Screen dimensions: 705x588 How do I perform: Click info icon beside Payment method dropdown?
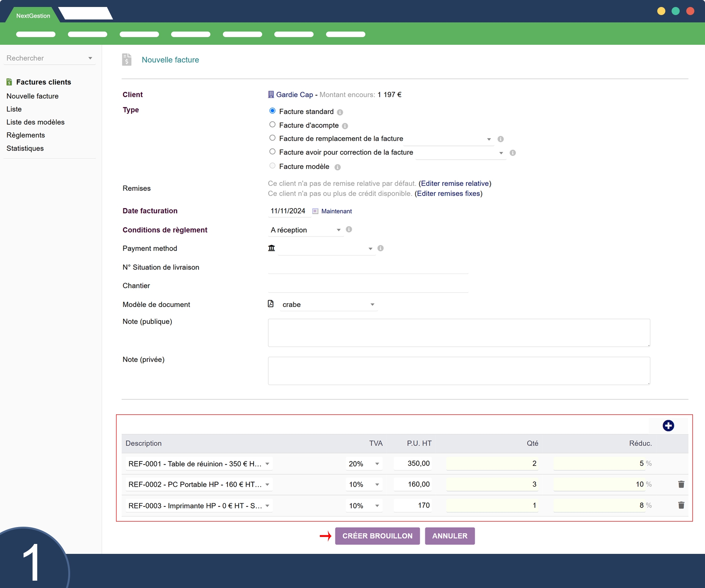click(x=380, y=248)
